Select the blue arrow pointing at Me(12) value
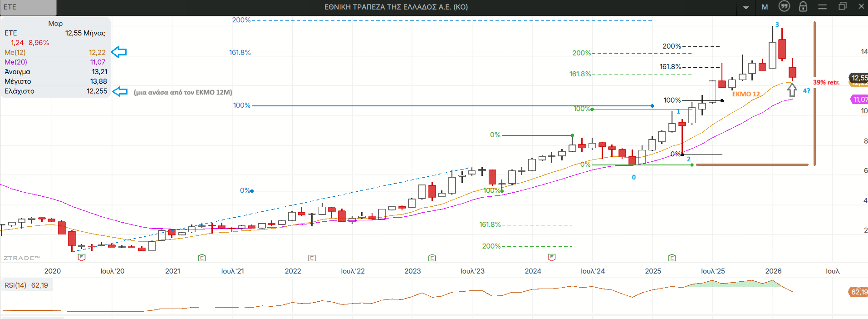 [x=119, y=52]
